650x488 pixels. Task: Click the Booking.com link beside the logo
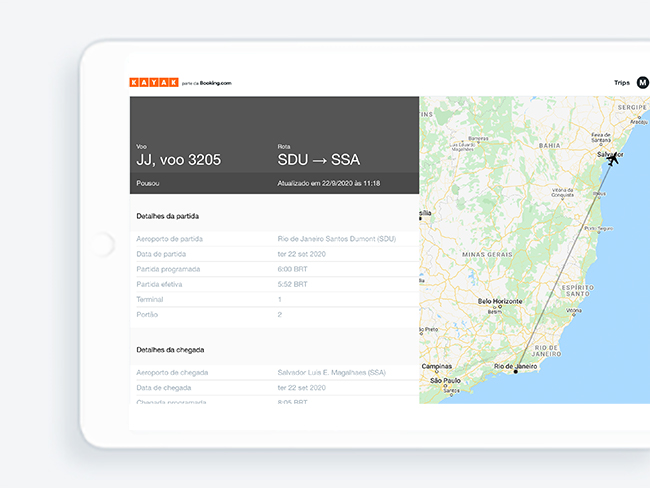(215, 83)
